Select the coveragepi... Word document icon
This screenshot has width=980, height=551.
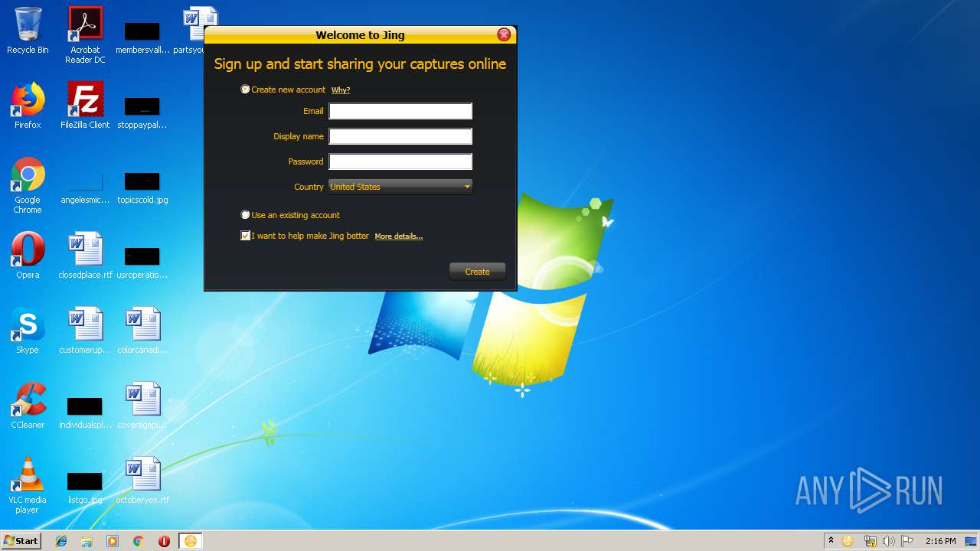point(142,406)
